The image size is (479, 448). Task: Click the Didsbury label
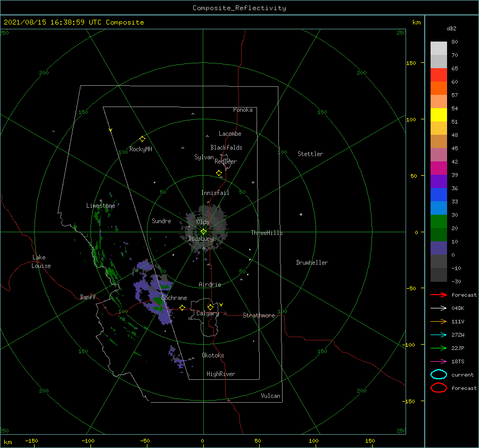(201, 239)
